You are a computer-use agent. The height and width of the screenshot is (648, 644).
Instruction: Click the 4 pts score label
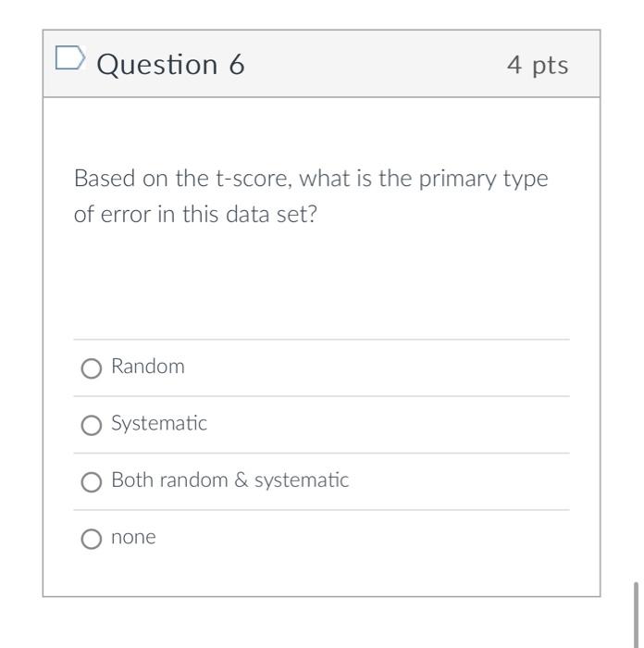pyautogui.click(x=538, y=66)
